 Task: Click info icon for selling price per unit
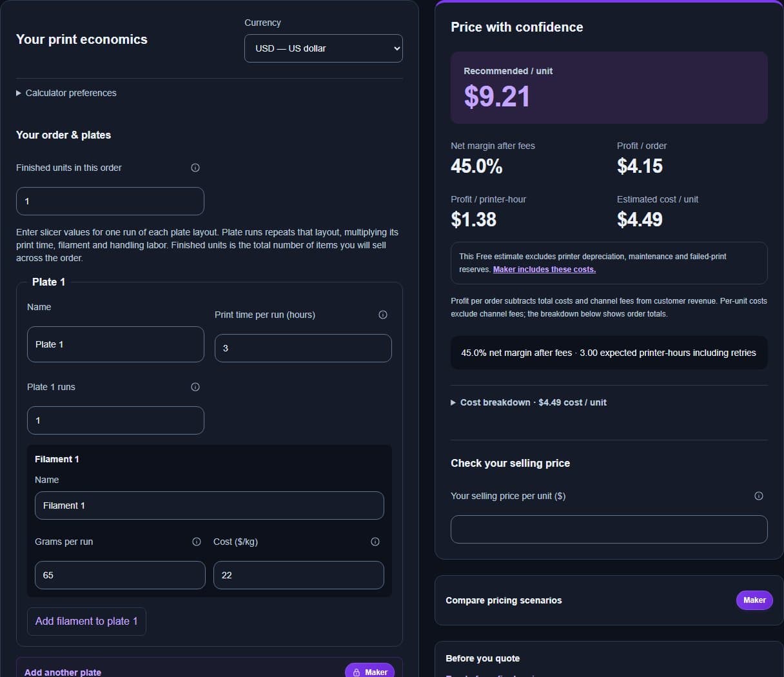[759, 496]
